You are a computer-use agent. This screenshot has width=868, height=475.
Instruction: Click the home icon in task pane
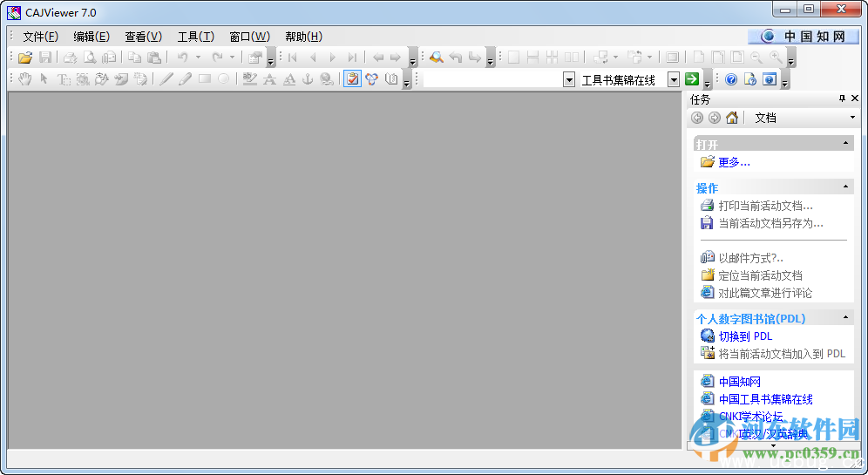pyautogui.click(x=732, y=118)
